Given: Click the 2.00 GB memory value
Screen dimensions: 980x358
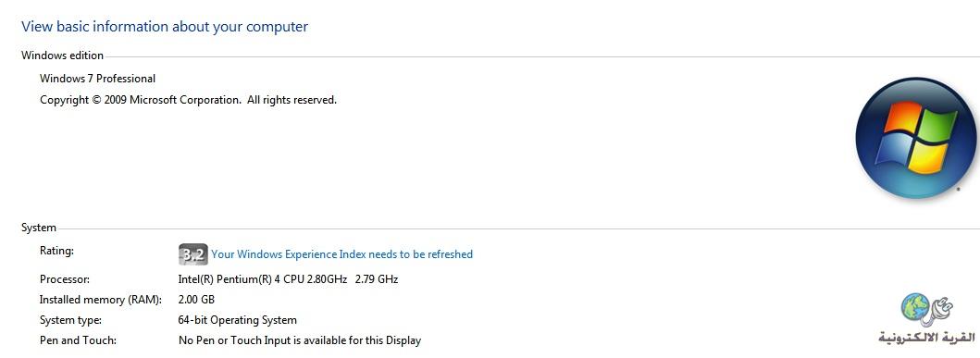Looking at the screenshot, I should pyautogui.click(x=196, y=300).
